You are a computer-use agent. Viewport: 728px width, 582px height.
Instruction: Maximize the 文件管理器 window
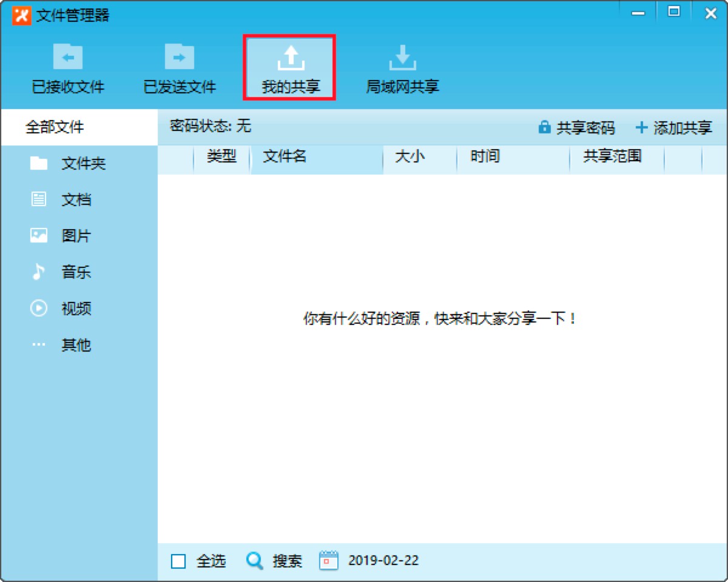point(674,12)
